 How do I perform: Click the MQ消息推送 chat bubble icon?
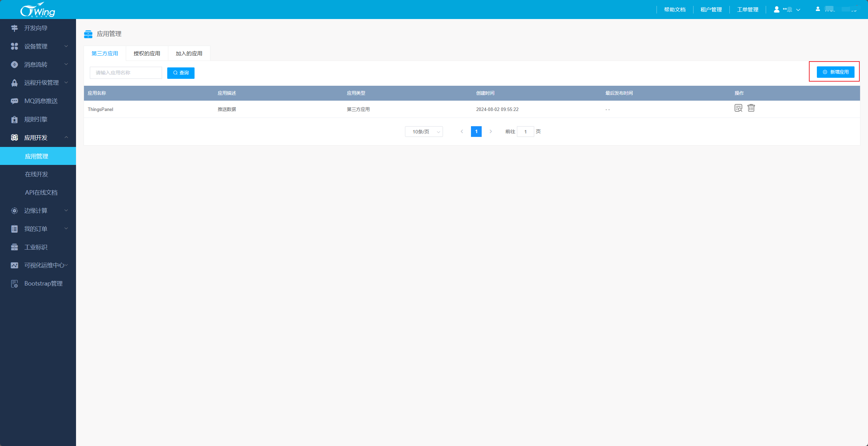tap(15, 101)
